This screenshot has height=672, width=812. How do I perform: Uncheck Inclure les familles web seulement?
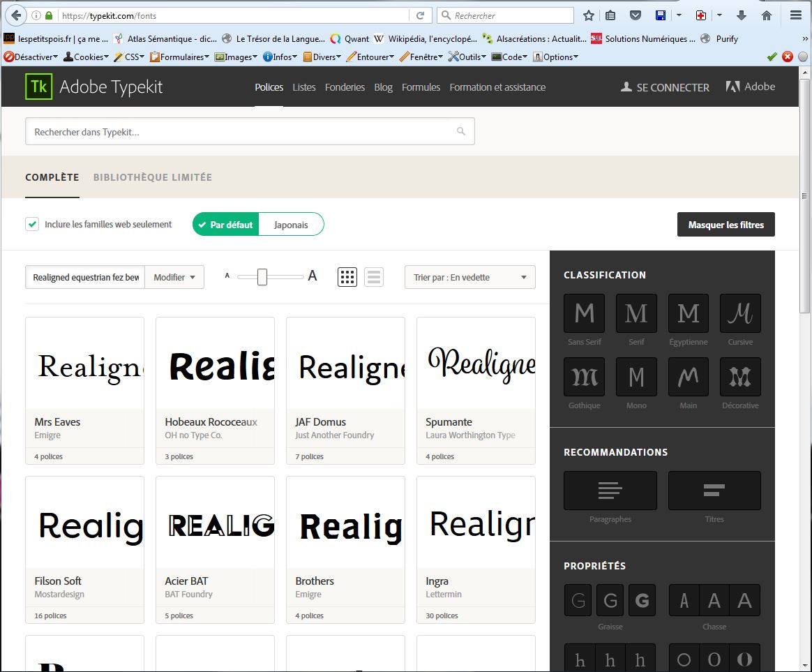click(32, 224)
